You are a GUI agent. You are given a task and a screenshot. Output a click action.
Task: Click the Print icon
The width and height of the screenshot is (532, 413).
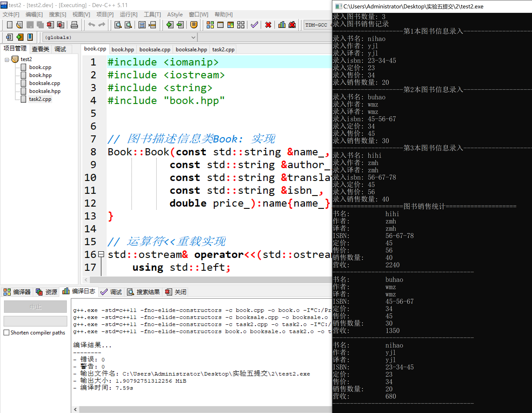click(74, 25)
